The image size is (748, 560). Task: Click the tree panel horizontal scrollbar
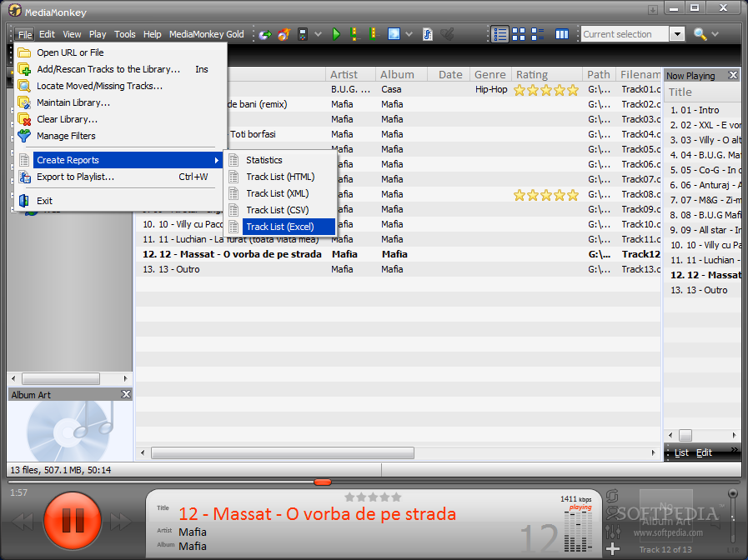pyautogui.click(x=61, y=379)
